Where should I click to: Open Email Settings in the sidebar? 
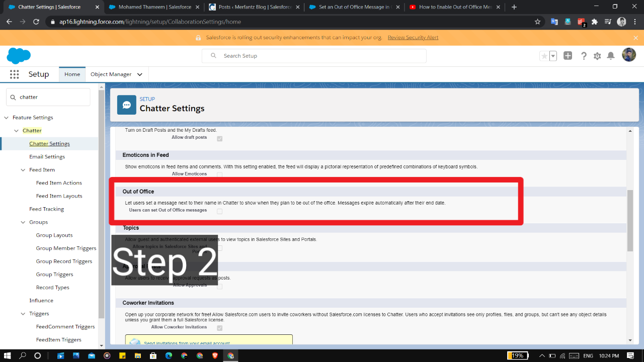coord(47,157)
